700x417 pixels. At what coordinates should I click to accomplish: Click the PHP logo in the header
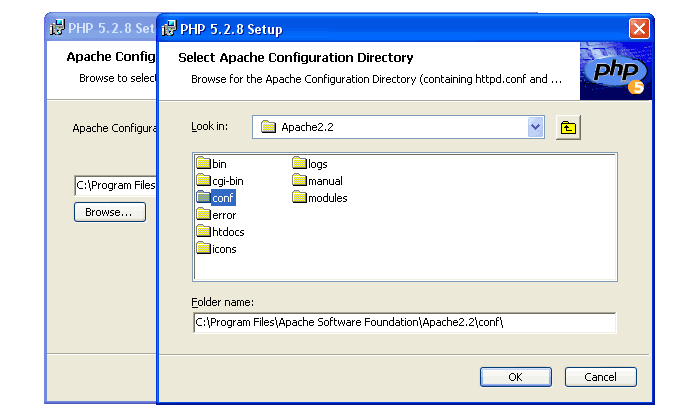[x=615, y=71]
